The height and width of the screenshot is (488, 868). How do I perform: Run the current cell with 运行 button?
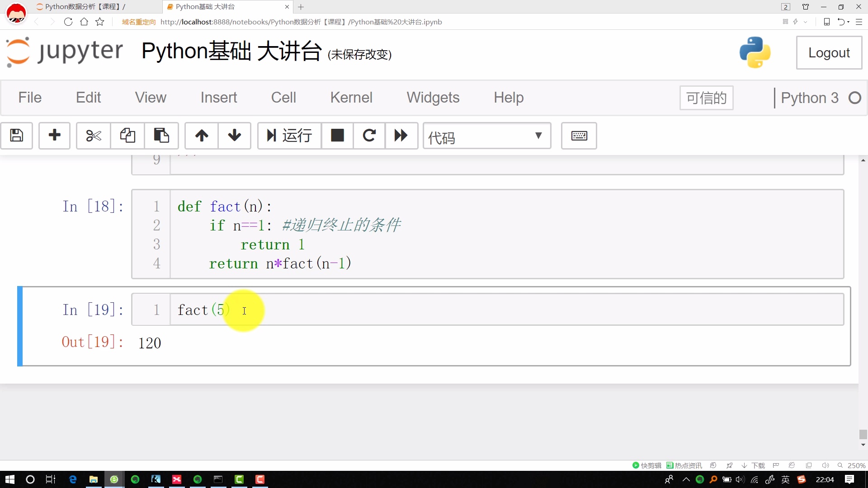(x=289, y=136)
